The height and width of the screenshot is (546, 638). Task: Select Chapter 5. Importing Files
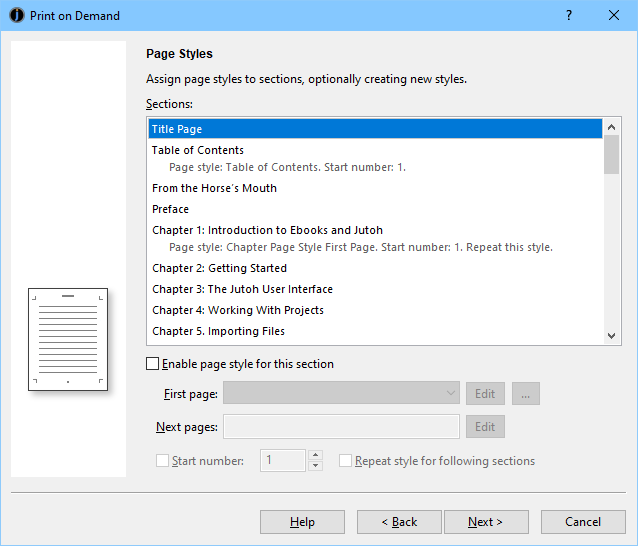[x=218, y=331]
